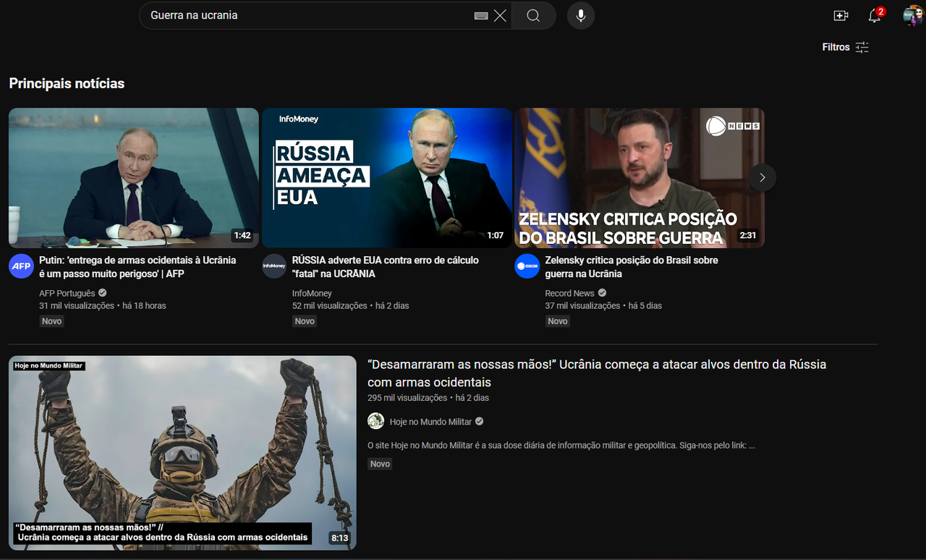This screenshot has height=560, width=926.
Task: Click the Novo badge under military video description
Action: coord(380,464)
